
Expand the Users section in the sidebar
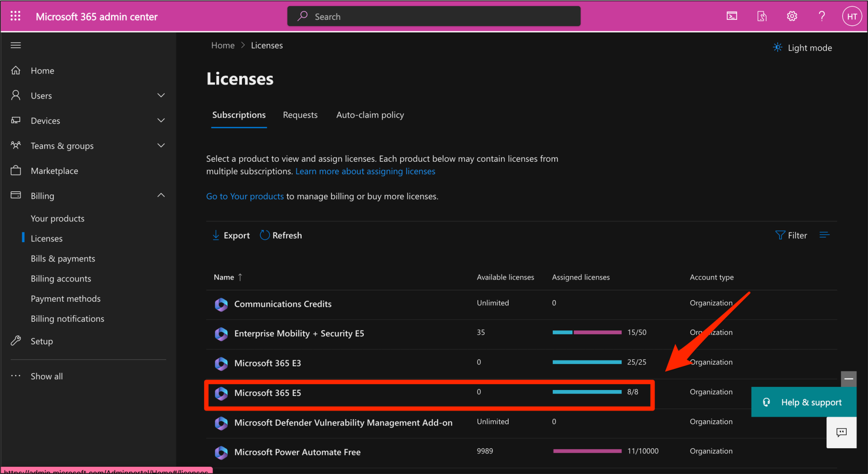pyautogui.click(x=161, y=95)
